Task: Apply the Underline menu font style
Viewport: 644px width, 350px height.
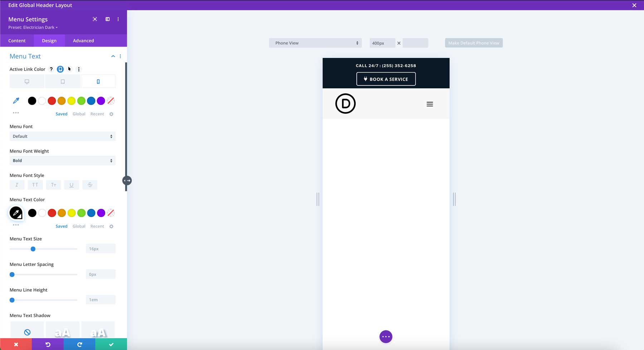Action: point(72,184)
